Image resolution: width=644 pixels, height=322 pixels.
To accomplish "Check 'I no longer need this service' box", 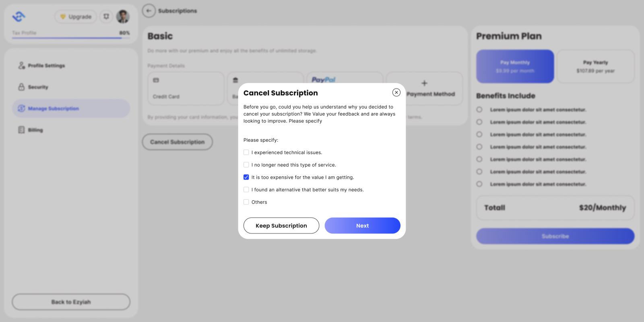I will pos(246,165).
